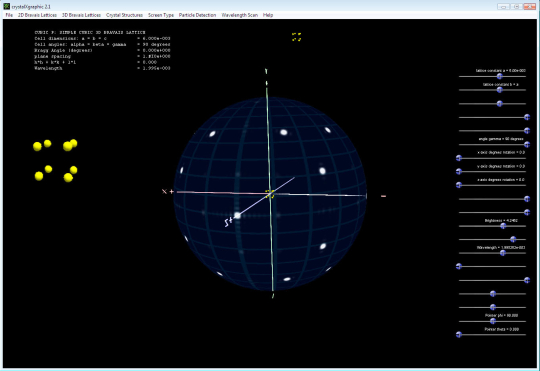Click the y-axis degrees rotation slider knob
This screenshot has height=371, width=540.
pos(459,172)
